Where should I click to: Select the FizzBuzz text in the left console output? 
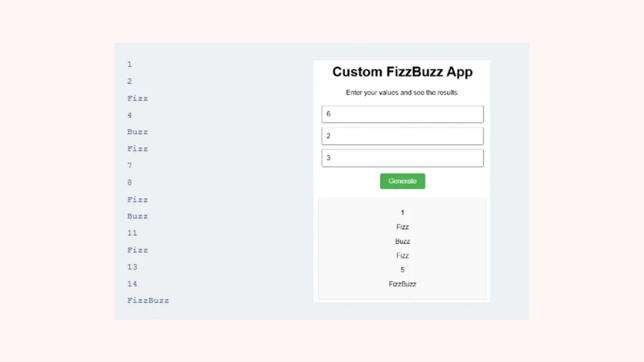(148, 300)
